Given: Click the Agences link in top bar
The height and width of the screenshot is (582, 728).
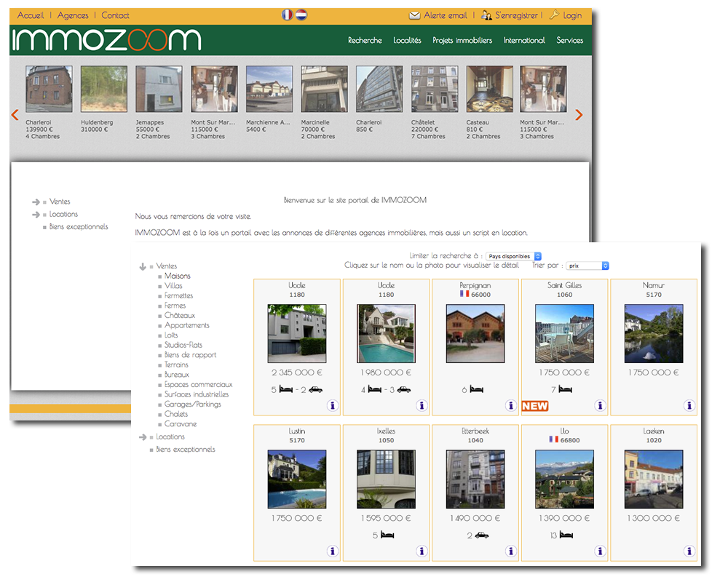Looking at the screenshot, I should pyautogui.click(x=73, y=15).
